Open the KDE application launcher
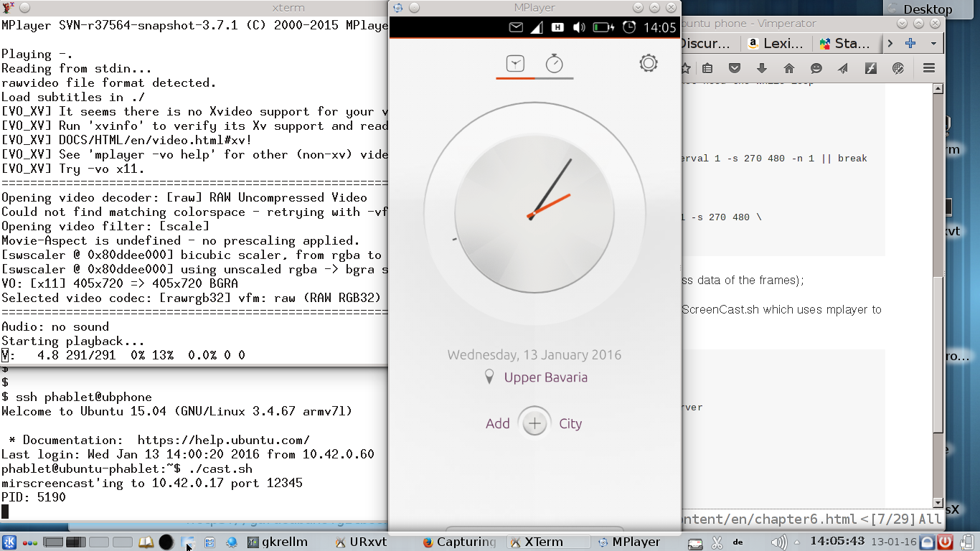This screenshot has height=551, width=980. click(9, 542)
